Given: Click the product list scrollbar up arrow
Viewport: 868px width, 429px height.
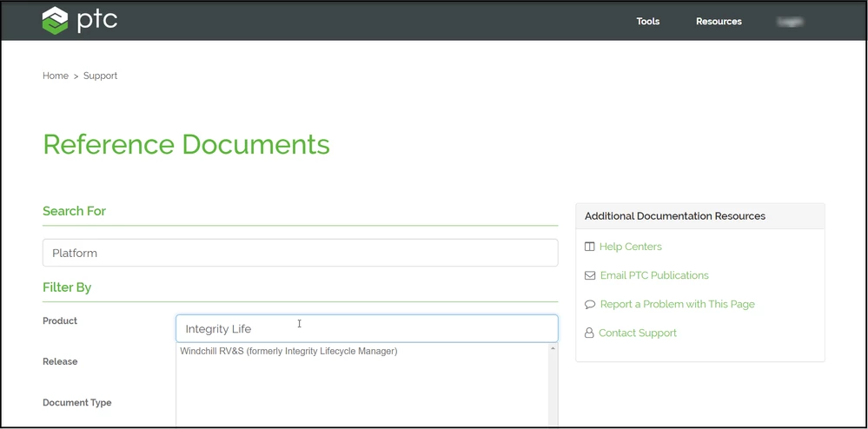Looking at the screenshot, I should click(553, 348).
